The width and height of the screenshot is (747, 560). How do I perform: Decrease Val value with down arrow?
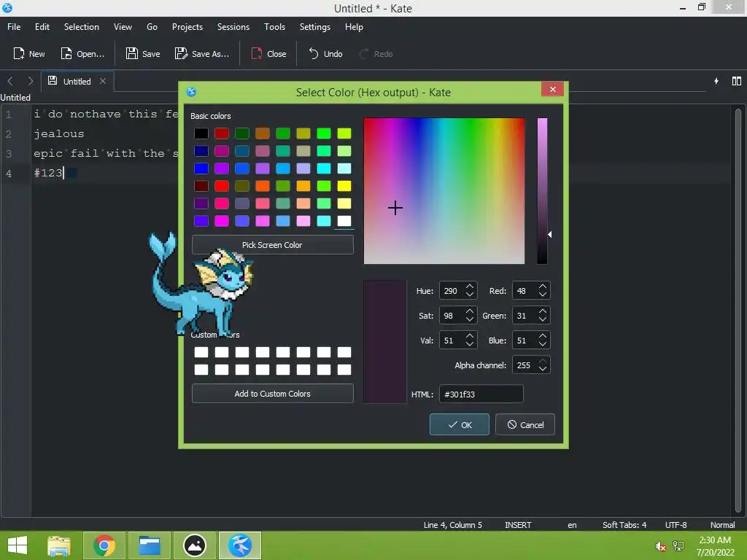(470, 344)
